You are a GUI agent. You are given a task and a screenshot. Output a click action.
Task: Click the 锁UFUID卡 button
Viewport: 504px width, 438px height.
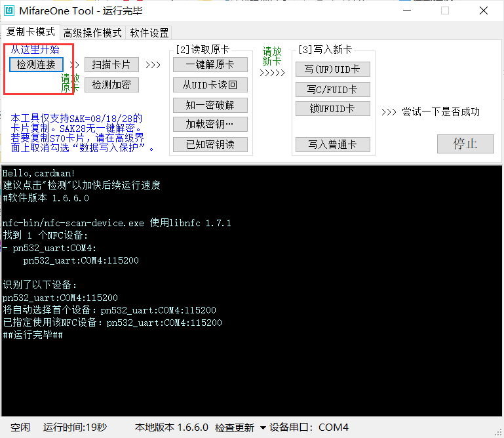(333, 109)
